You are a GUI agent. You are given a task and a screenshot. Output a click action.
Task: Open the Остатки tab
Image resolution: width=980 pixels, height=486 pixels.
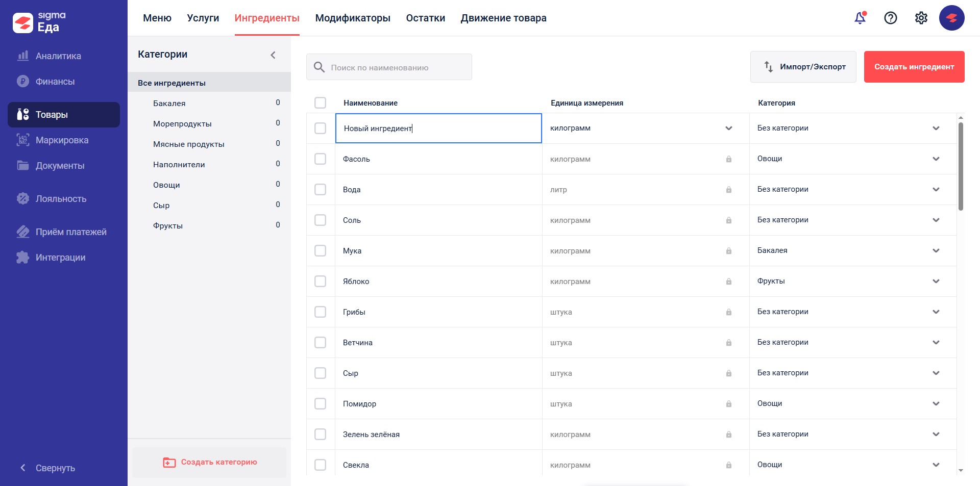point(425,18)
